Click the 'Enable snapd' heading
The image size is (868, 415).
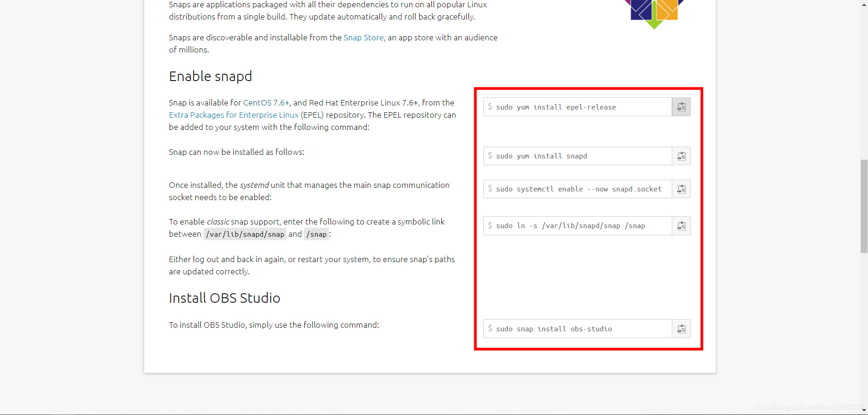click(x=210, y=76)
